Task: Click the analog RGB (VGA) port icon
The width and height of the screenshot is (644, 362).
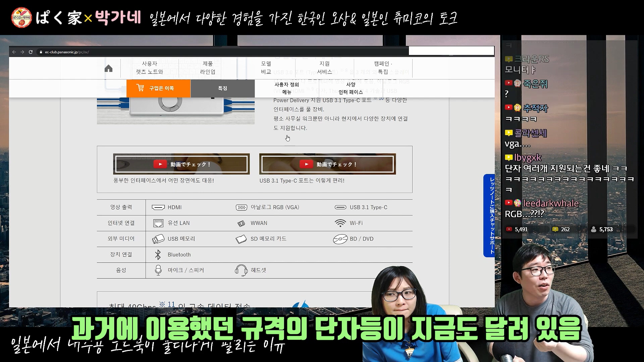Action: 241,207
